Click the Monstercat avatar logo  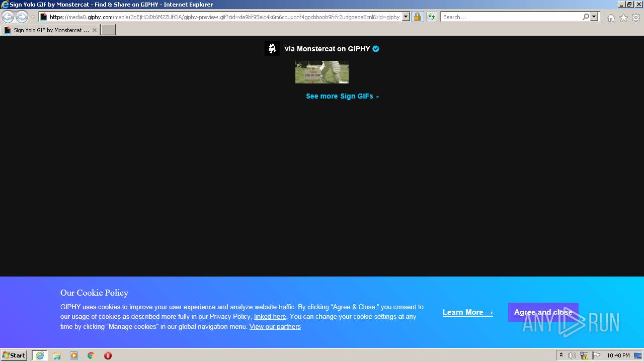click(272, 48)
